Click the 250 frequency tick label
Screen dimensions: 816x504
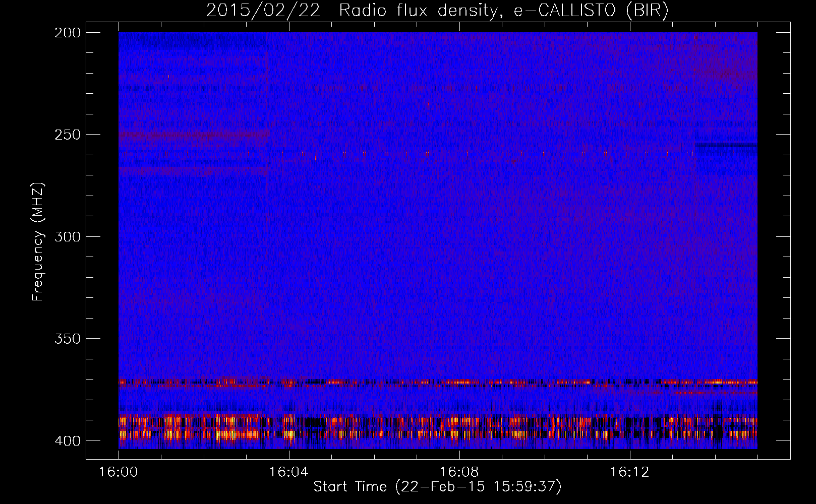pyautogui.click(x=68, y=135)
